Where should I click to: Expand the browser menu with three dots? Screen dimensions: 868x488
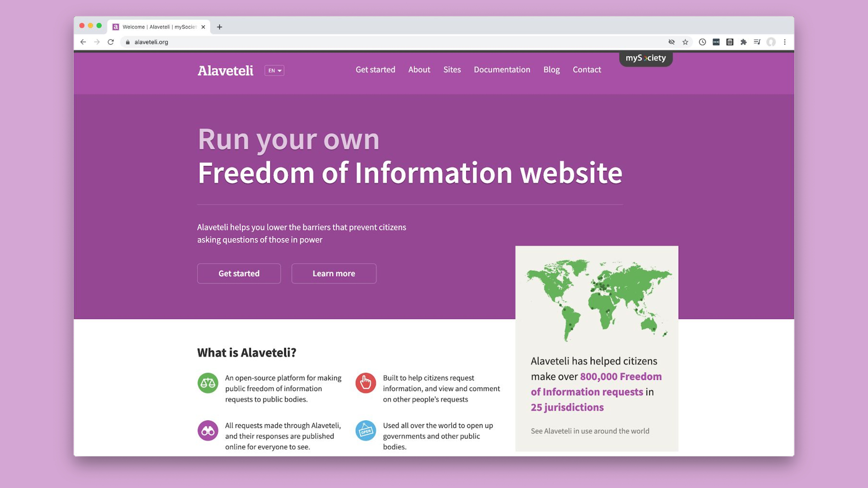coord(784,42)
